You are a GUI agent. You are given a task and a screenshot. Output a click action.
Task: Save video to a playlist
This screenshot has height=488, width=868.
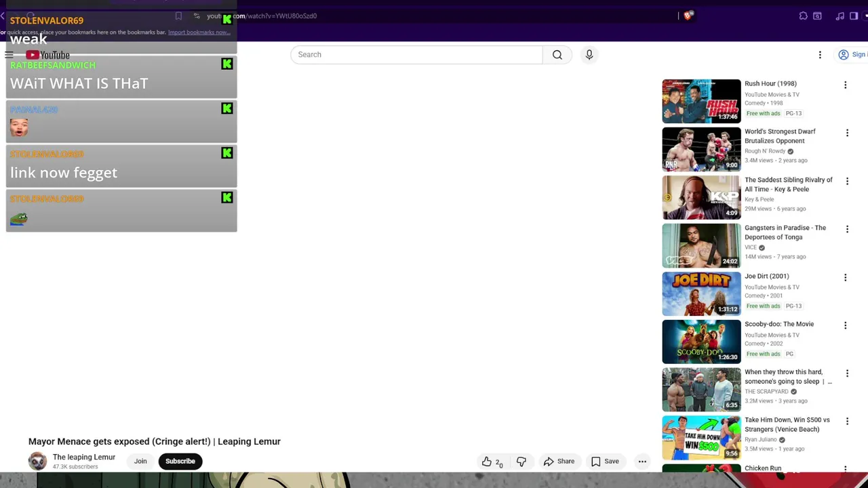point(604,462)
